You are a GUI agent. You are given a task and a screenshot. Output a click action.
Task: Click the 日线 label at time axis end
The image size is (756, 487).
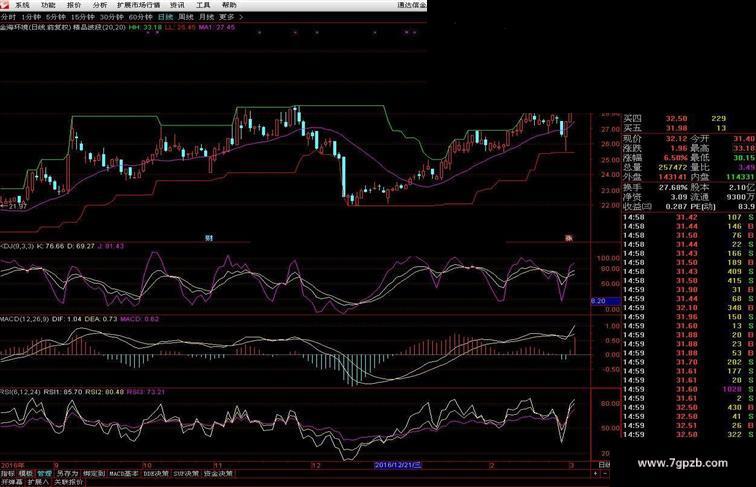[604, 465]
